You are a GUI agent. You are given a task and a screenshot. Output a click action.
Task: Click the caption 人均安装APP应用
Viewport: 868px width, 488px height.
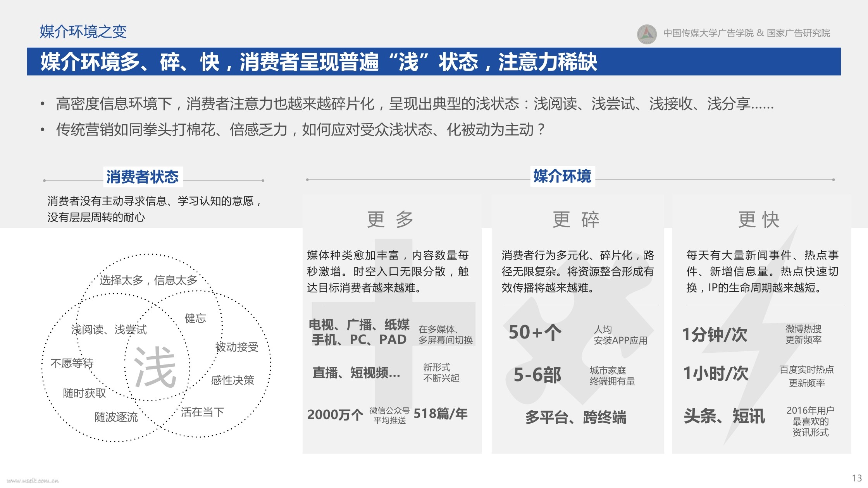pos(621,335)
